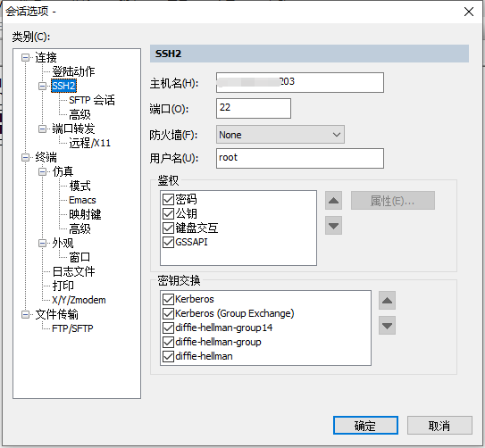The height and width of the screenshot is (448, 485).
Task: Click the 端口 field showing 22
Action: pyautogui.click(x=254, y=109)
